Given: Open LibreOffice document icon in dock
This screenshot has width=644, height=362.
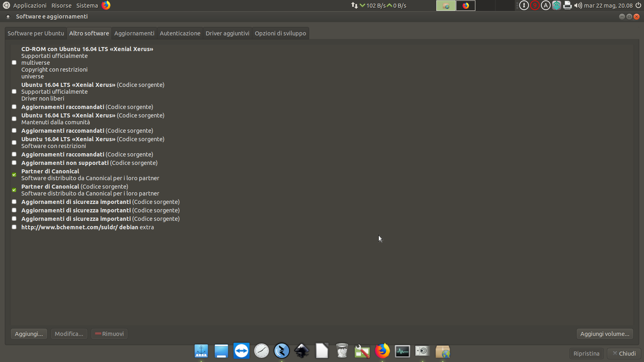Looking at the screenshot, I should click(322, 351).
